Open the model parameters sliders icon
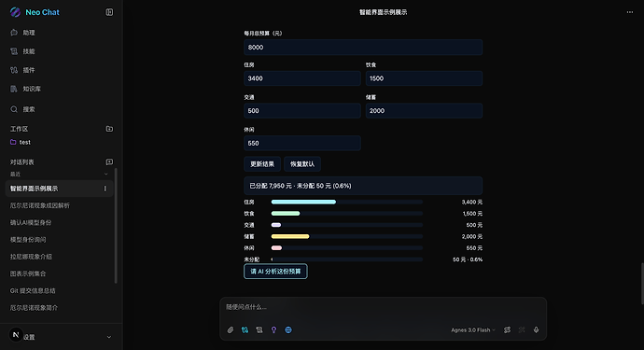Image resolution: width=644 pixels, height=350 pixels. 507,329
